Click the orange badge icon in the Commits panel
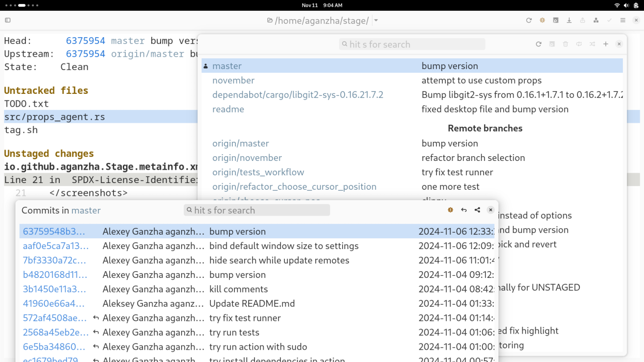This screenshot has height=362, width=644. tap(450, 210)
